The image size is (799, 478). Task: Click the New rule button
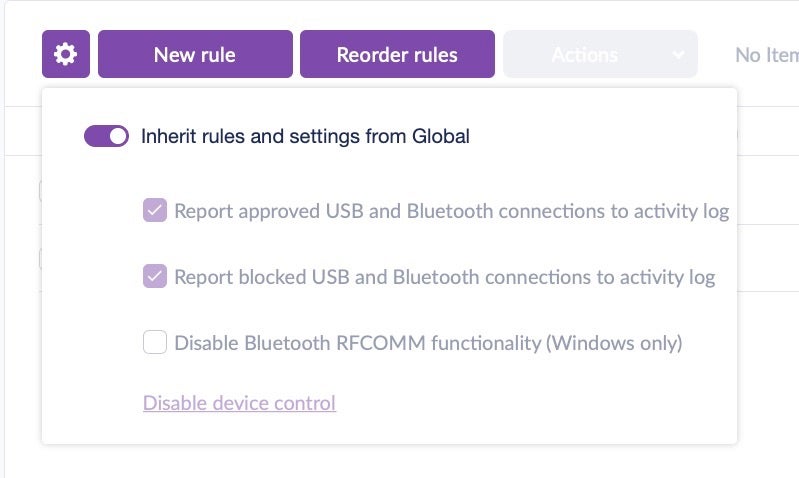tap(195, 54)
